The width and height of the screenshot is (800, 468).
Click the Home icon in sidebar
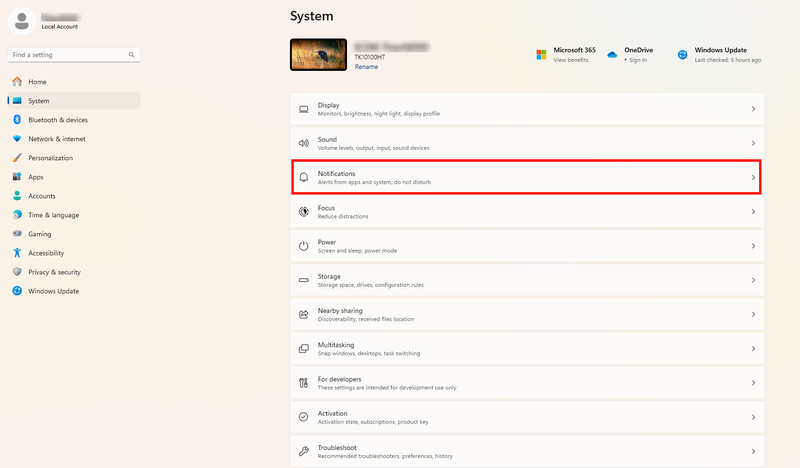(x=17, y=82)
